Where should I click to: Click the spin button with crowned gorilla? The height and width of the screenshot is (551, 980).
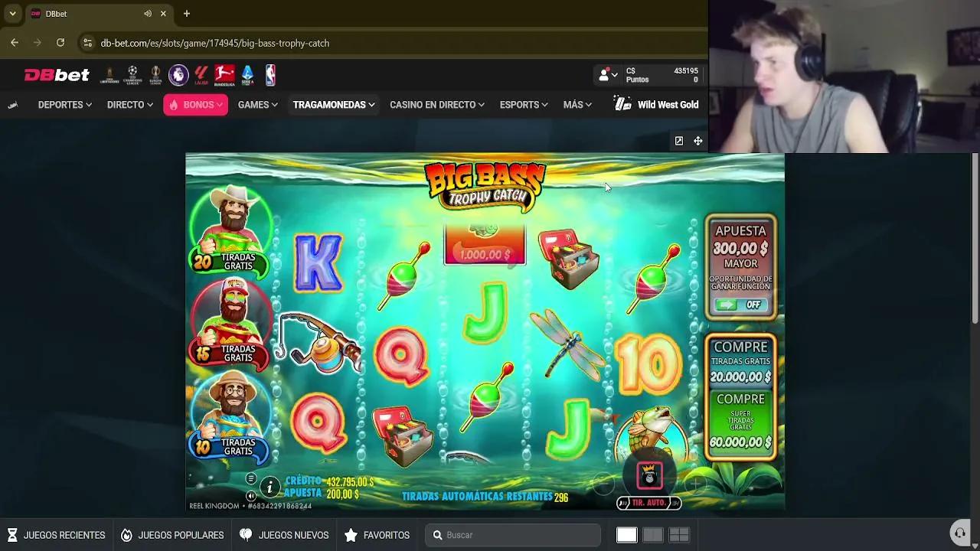coord(650,476)
